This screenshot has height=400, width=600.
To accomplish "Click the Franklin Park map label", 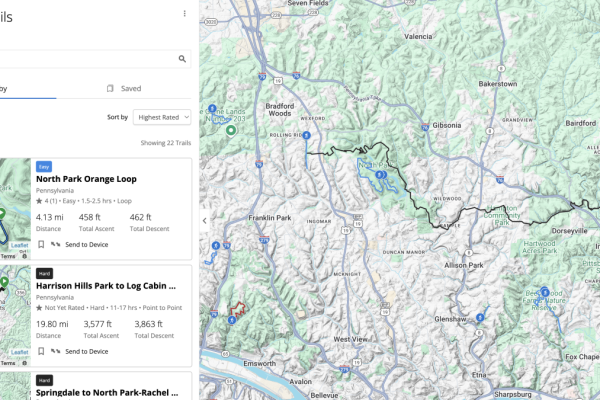I will point(270,218).
